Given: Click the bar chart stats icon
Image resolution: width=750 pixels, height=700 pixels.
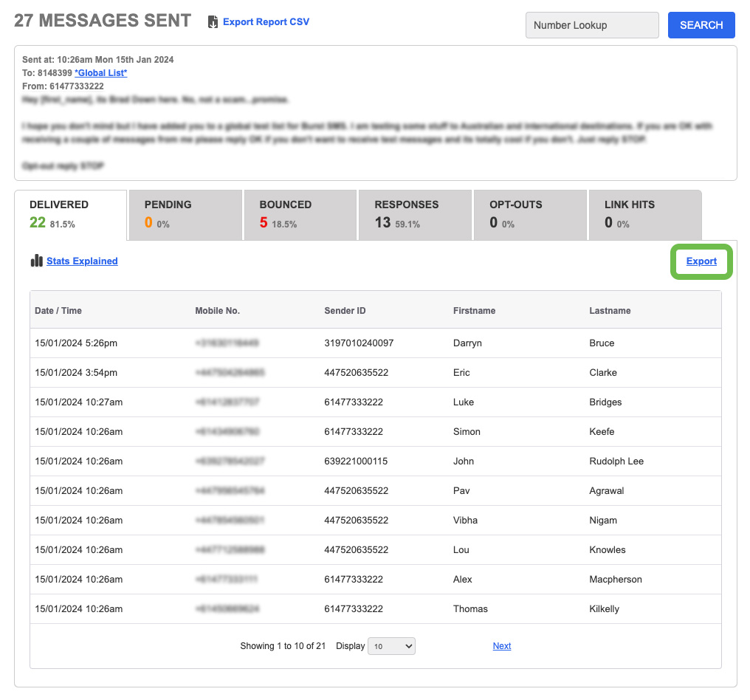Looking at the screenshot, I should point(37,261).
